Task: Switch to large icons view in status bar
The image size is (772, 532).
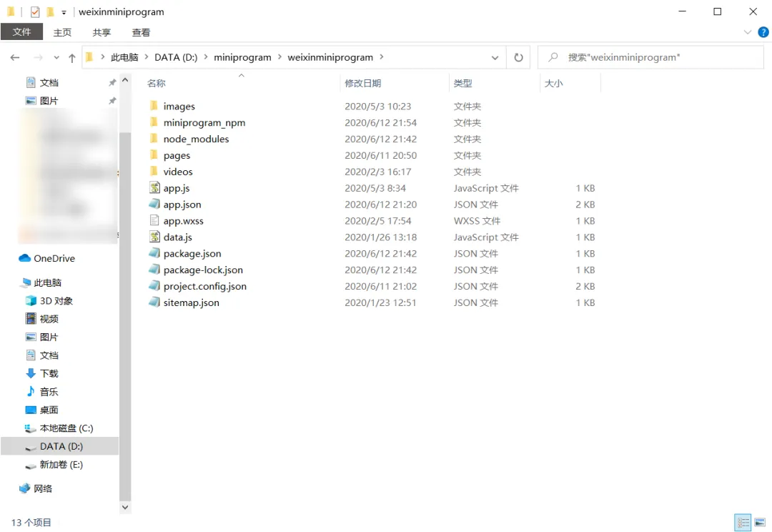Action: (761, 522)
